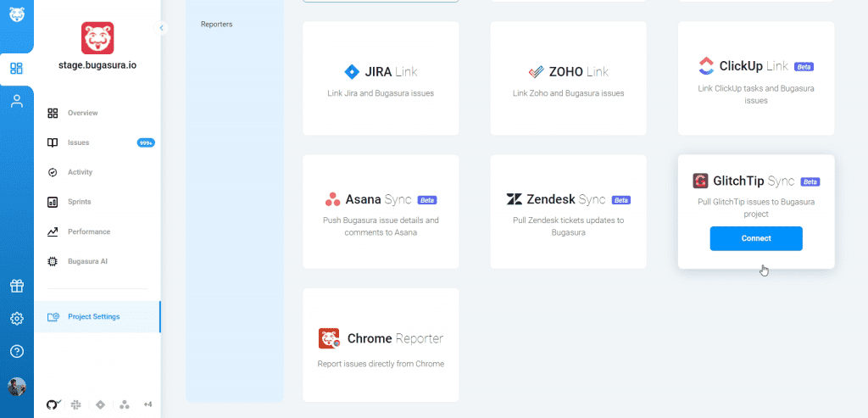
Task: Click the Sprints icon in sidebar
Action: pyautogui.click(x=53, y=202)
